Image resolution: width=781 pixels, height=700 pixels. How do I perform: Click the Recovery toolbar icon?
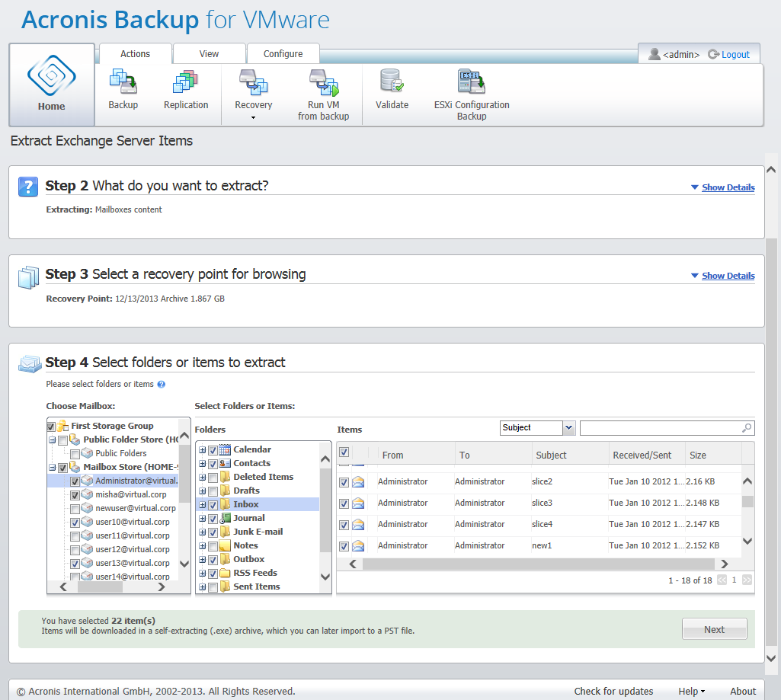(x=254, y=82)
